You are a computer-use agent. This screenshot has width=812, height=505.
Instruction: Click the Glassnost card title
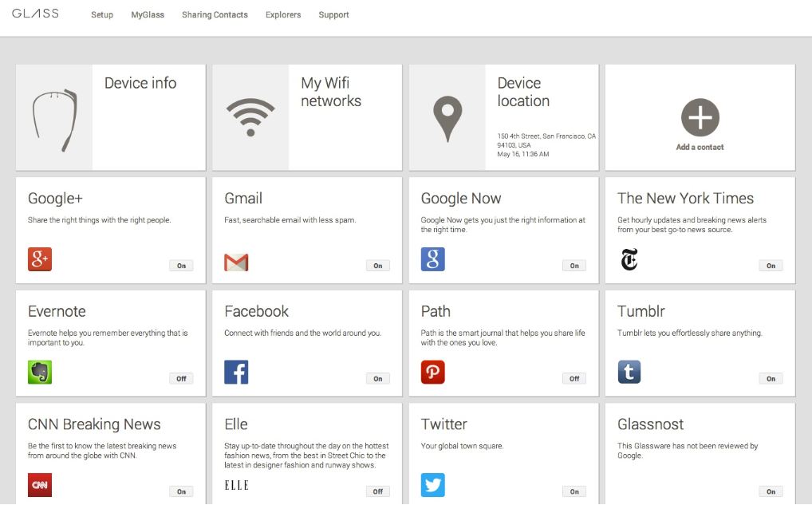pyautogui.click(x=650, y=424)
